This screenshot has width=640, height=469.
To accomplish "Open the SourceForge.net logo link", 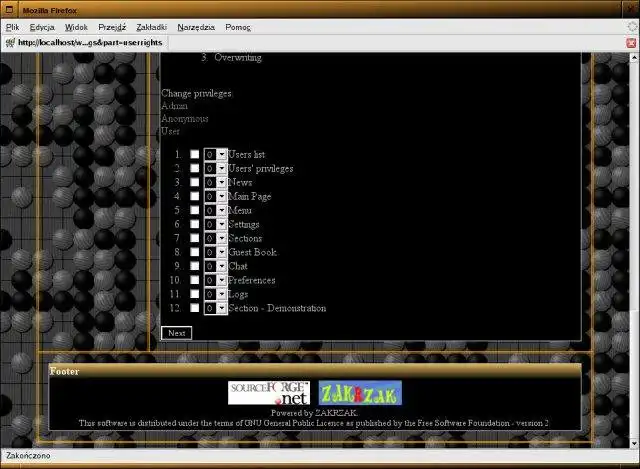I will coord(269,393).
